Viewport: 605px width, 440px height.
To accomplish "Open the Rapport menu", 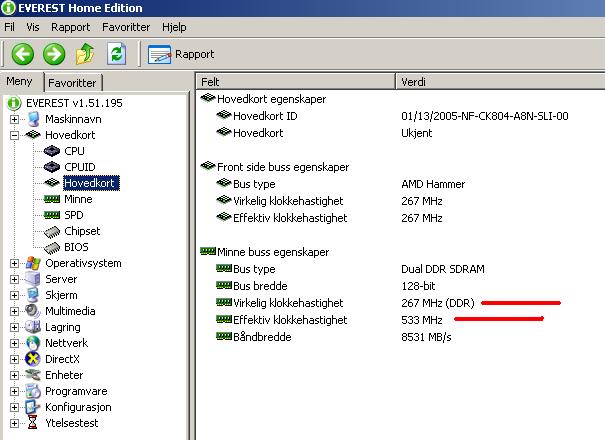I will click(71, 27).
